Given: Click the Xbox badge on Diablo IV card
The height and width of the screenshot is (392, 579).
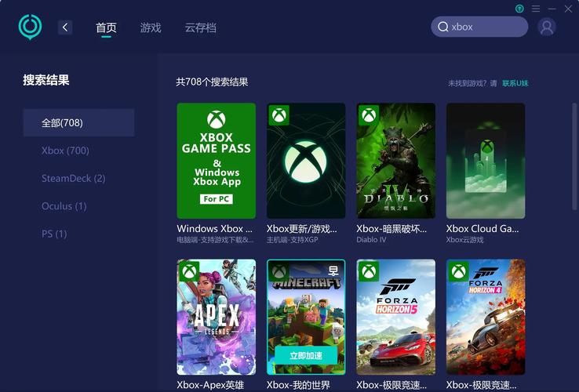Looking at the screenshot, I should [369, 115].
